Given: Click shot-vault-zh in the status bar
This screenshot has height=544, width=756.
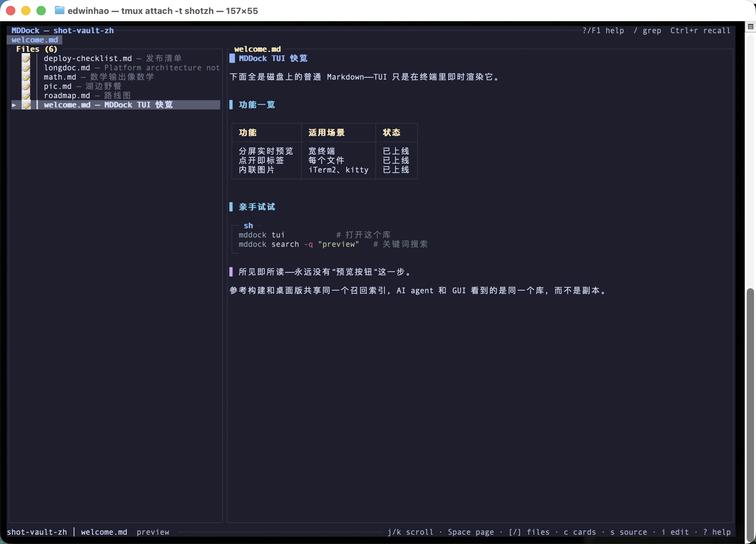Looking at the screenshot, I should click(37, 532).
